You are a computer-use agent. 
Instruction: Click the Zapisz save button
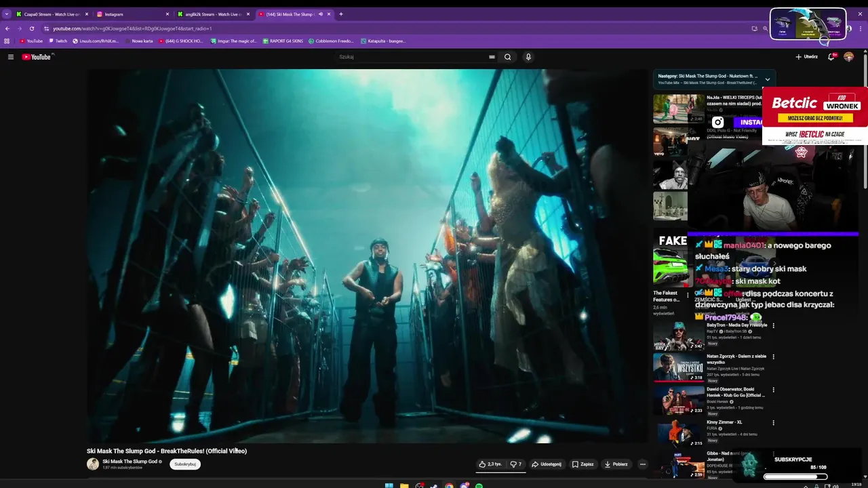(583, 464)
